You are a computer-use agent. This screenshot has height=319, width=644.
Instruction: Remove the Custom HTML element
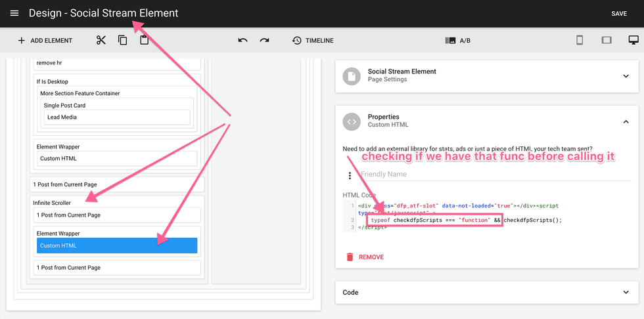pos(365,257)
